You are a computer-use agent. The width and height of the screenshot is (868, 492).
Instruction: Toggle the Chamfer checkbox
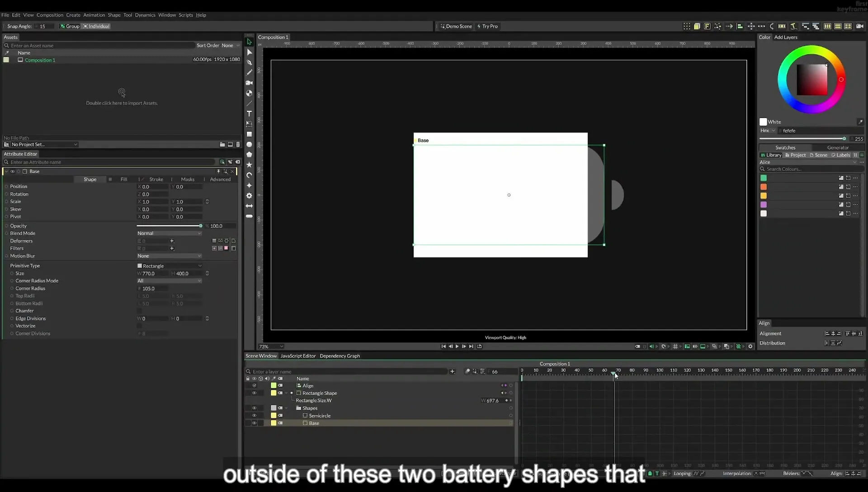[139, 311]
